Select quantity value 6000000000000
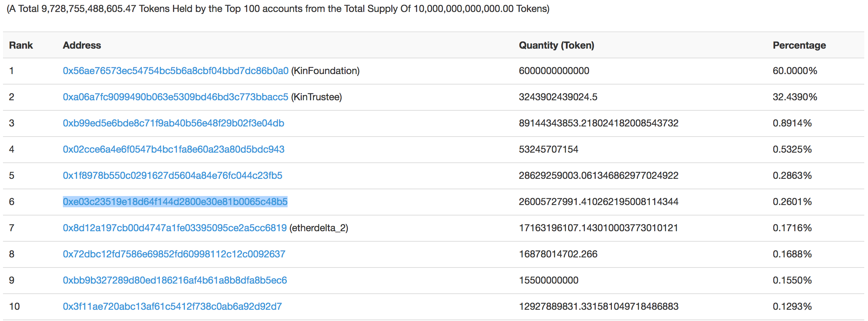Viewport: 868px width, 321px height. [554, 71]
